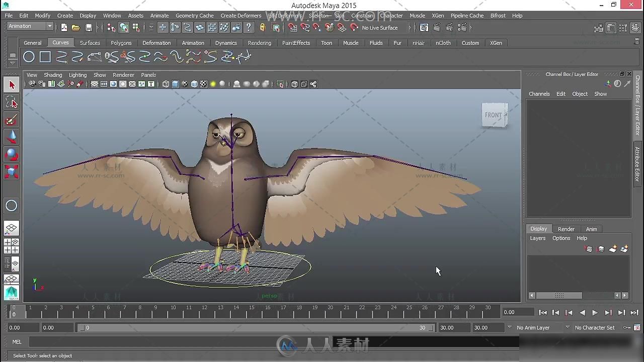Image resolution: width=644 pixels, height=362 pixels.
Task: Toggle wireframe shading cube icon
Action: tap(166, 84)
